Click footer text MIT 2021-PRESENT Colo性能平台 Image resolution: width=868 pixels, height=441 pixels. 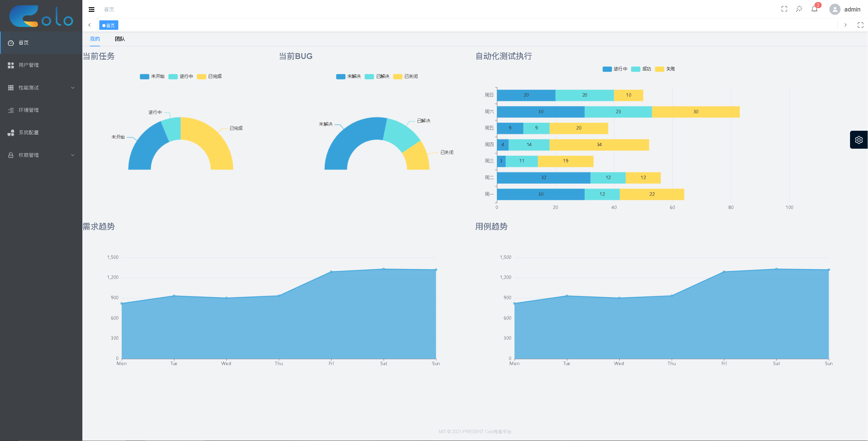(x=475, y=432)
